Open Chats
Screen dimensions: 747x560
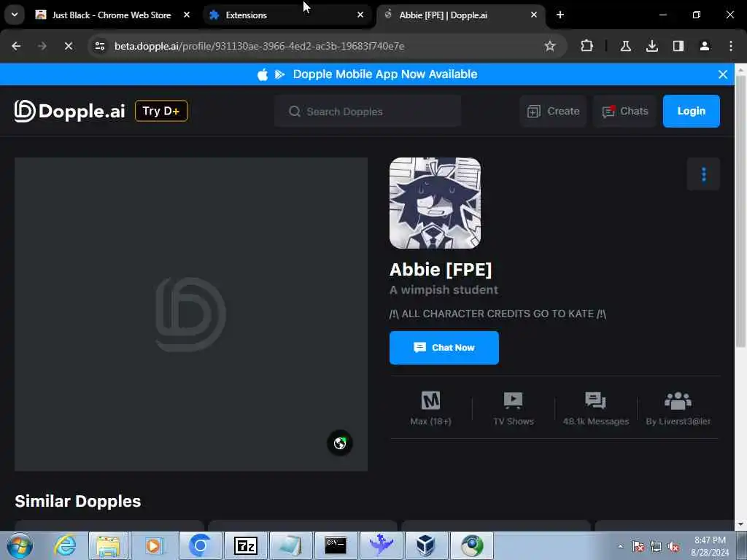click(x=624, y=112)
